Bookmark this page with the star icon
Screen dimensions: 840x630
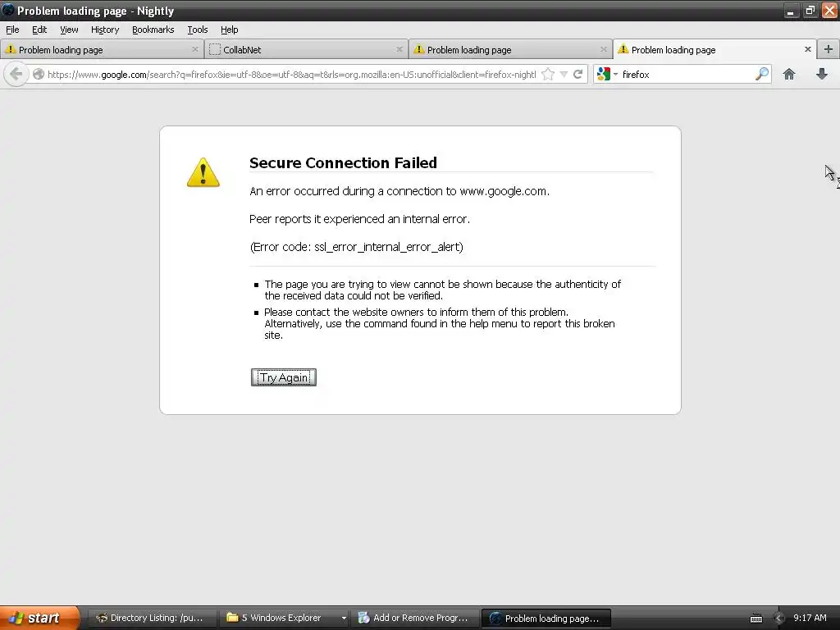tap(547, 74)
